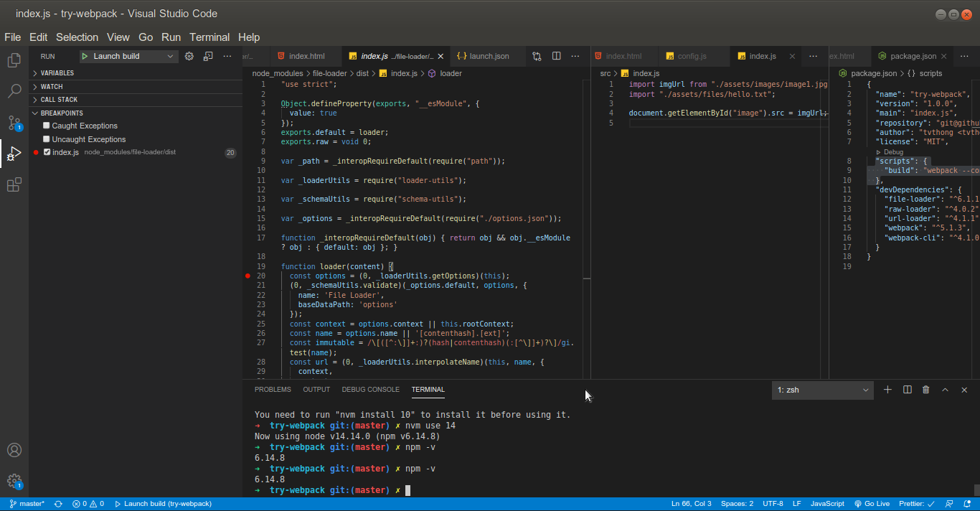
Task: Open the Terminal menu in menu bar
Action: coord(209,37)
